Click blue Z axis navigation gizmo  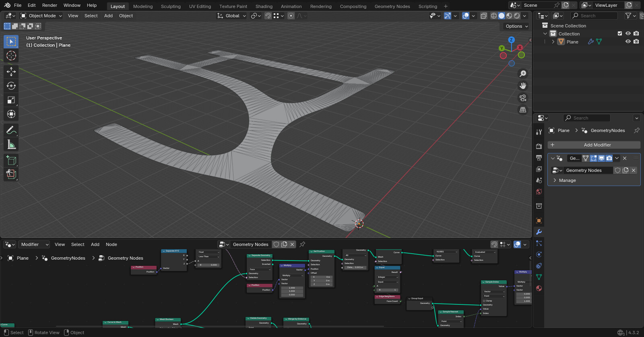click(x=512, y=40)
